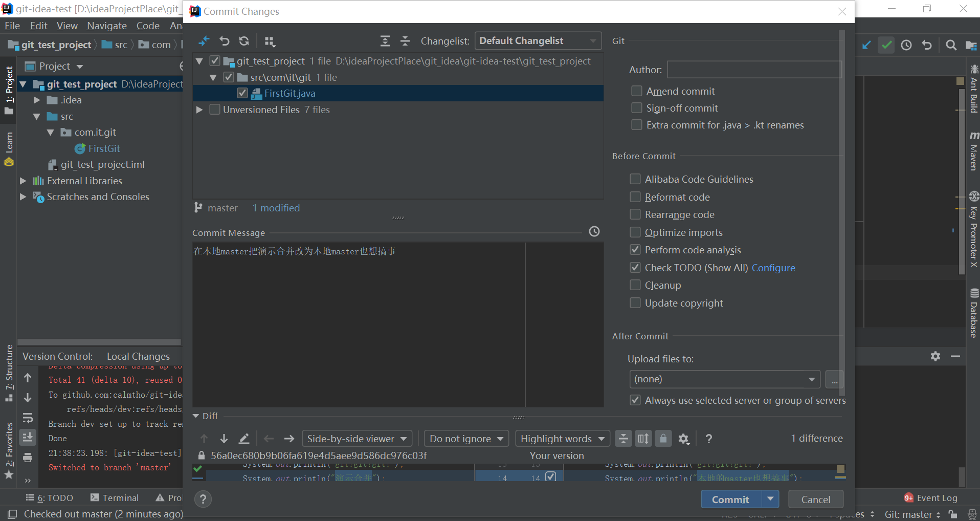This screenshot has width=980, height=521.
Task: Click the Expand All icon in changes tree
Action: click(385, 41)
